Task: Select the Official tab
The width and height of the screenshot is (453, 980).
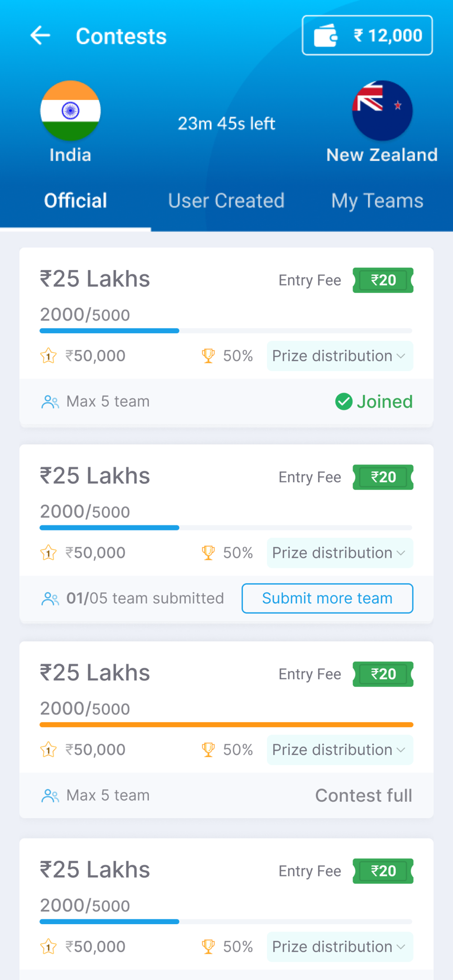Action: (75, 200)
